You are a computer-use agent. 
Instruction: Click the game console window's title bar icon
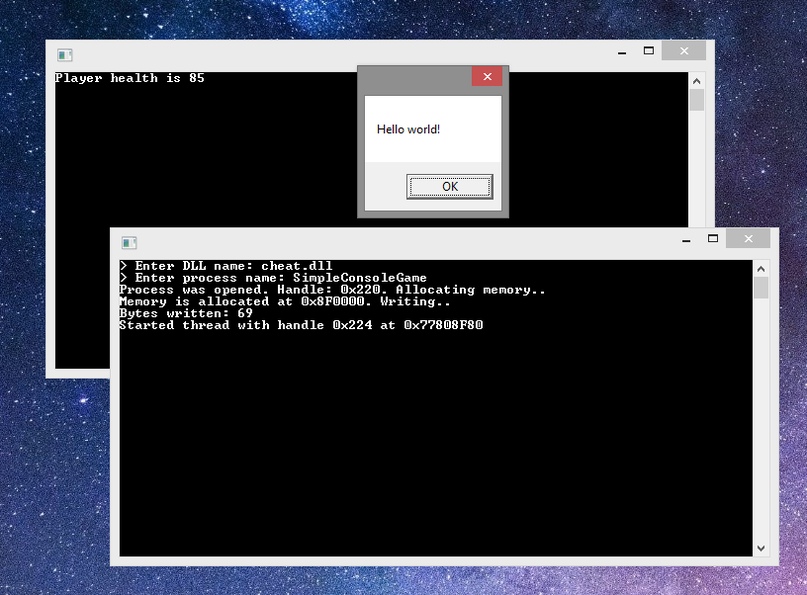65,55
